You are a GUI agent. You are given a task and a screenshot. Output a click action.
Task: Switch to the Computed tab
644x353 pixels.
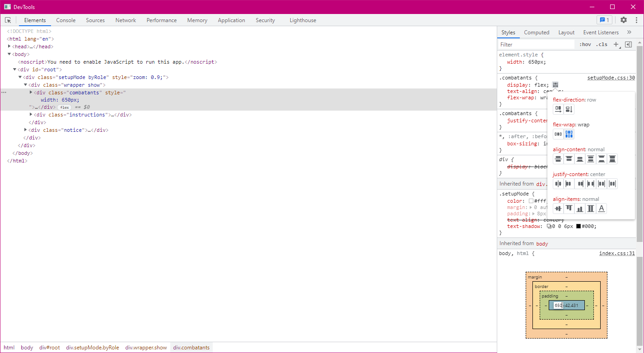tap(537, 33)
